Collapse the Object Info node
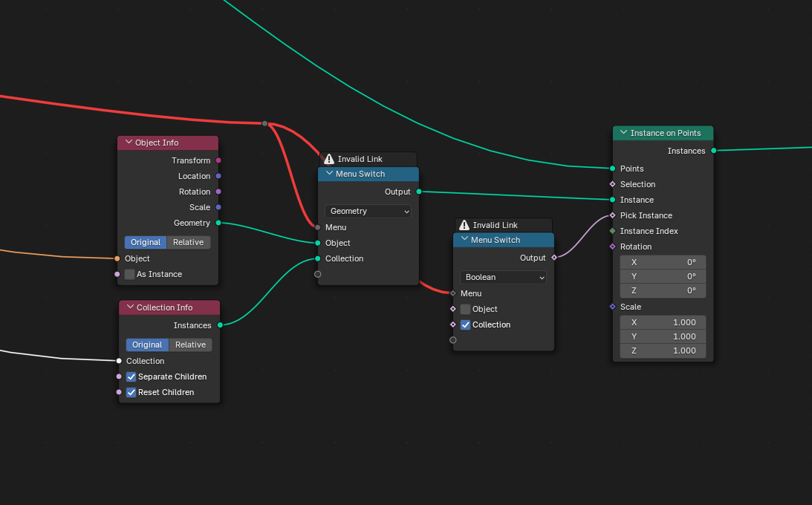Image resolution: width=812 pixels, height=505 pixels. [129, 143]
